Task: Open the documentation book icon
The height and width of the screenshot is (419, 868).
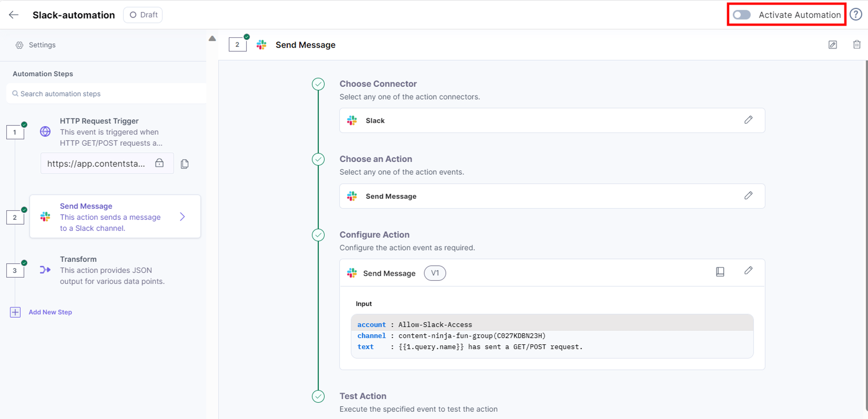Action: [x=720, y=271]
